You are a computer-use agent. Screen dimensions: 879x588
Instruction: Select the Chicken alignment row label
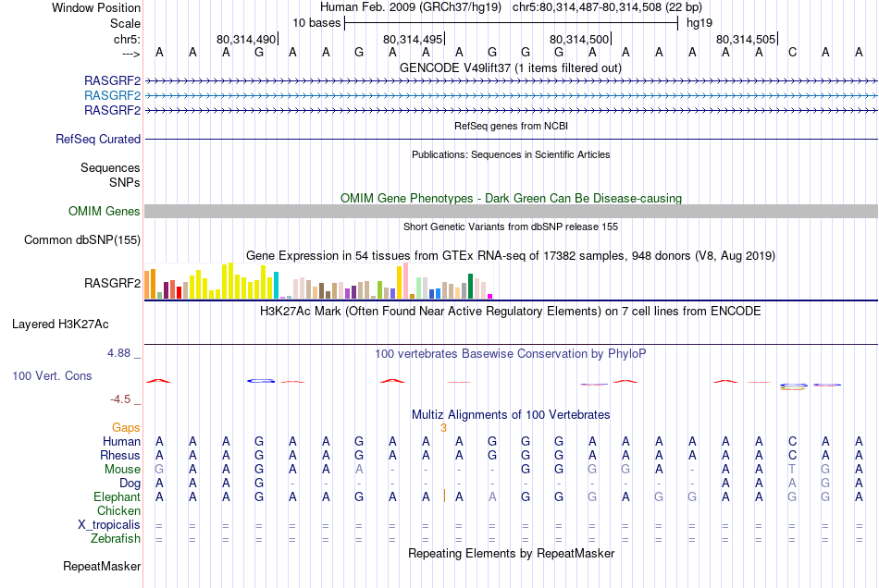118,510
